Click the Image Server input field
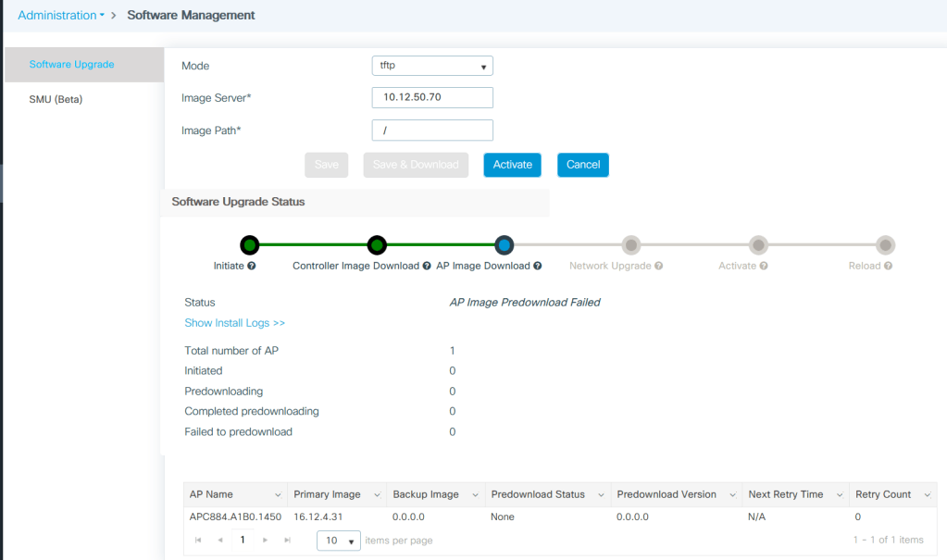Screen dimensions: 947x560 tap(431, 98)
